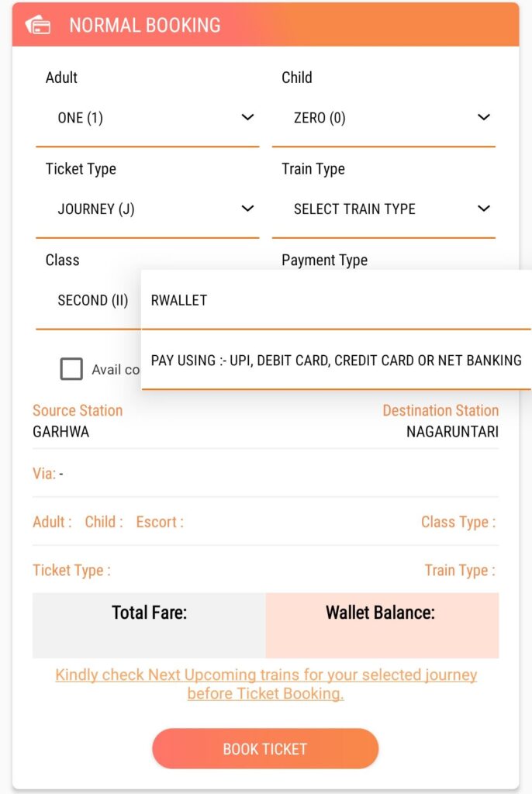The width and height of the screenshot is (532, 794).
Task: Open the Adult count dropdown
Action: pyautogui.click(x=147, y=118)
